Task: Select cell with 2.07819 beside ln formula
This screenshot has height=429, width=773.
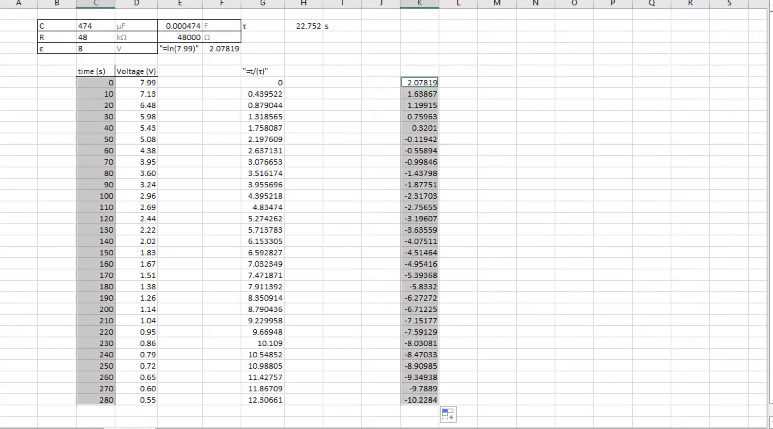Action: click(x=222, y=48)
